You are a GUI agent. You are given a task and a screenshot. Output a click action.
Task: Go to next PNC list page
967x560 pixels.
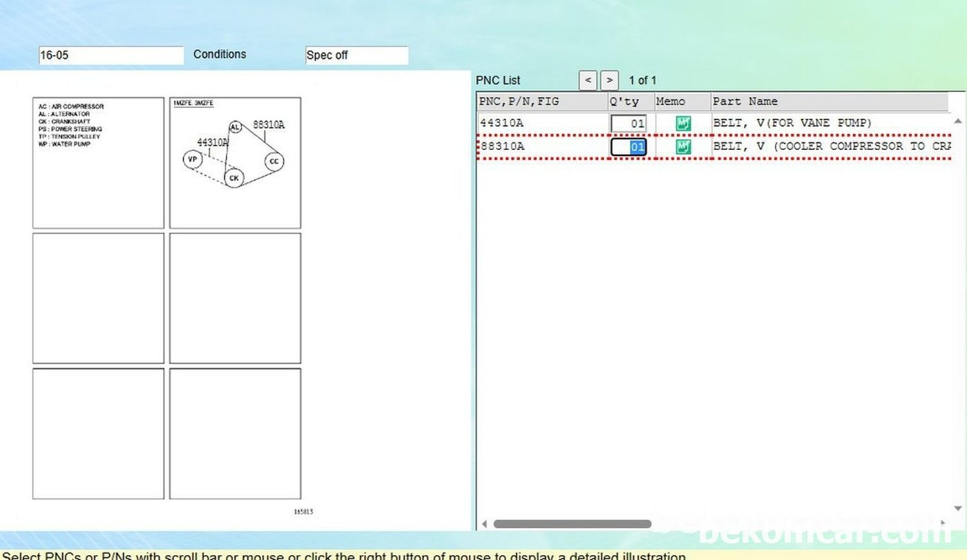(609, 80)
